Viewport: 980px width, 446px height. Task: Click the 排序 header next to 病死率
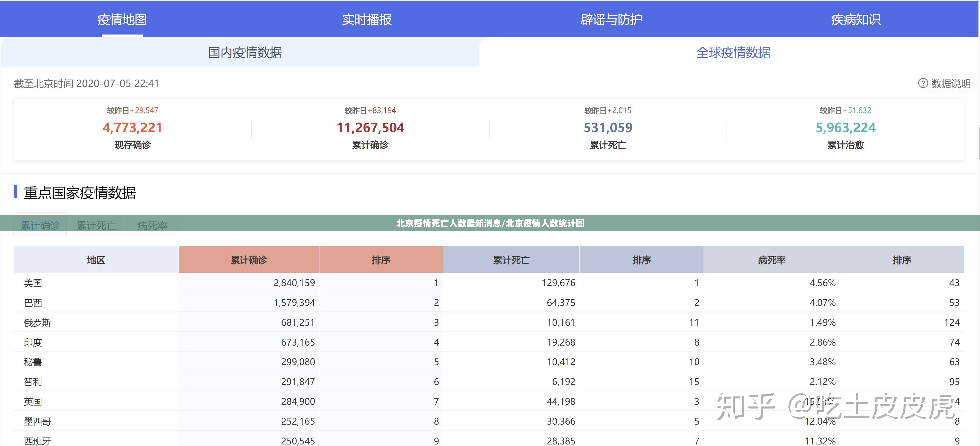[x=902, y=260]
